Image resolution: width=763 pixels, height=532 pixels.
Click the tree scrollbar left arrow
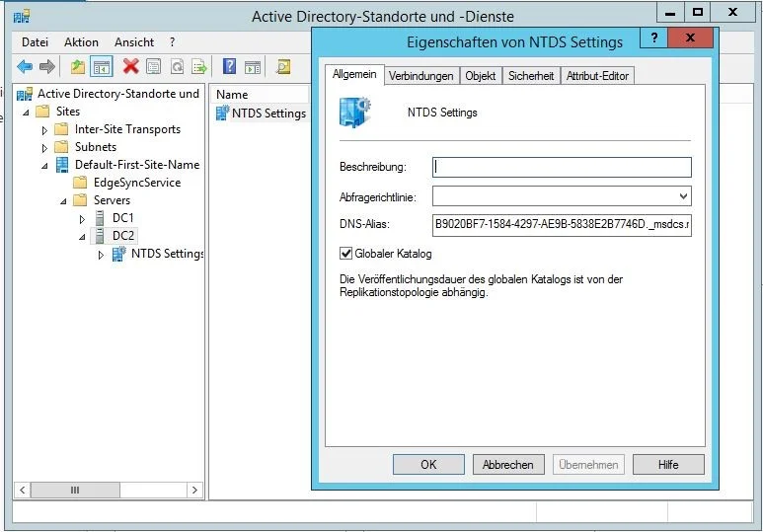[23, 490]
